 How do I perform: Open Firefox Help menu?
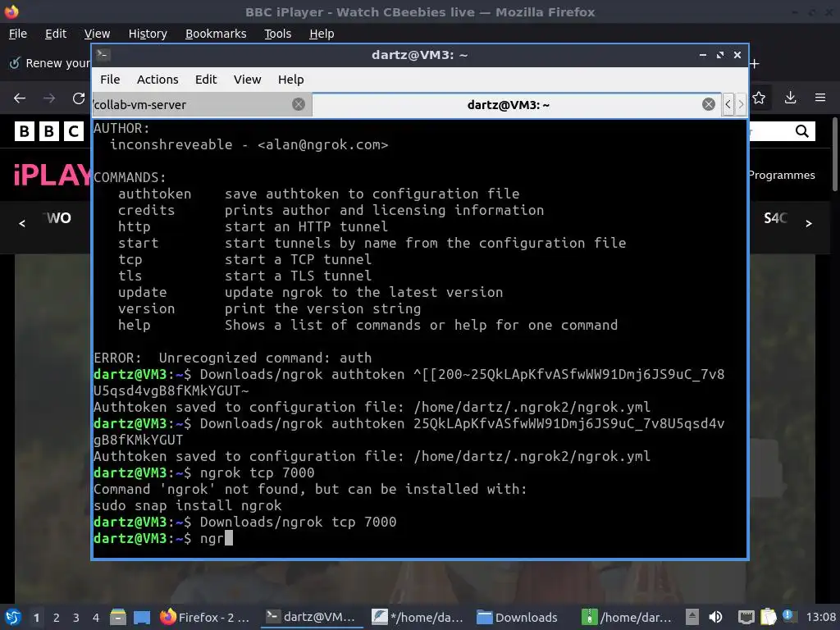tap(322, 34)
